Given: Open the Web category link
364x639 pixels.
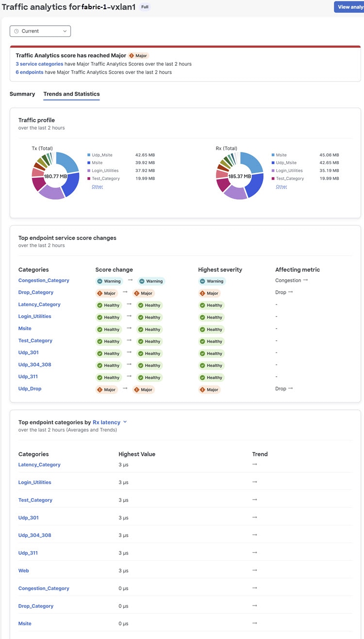Looking at the screenshot, I should point(23,571).
